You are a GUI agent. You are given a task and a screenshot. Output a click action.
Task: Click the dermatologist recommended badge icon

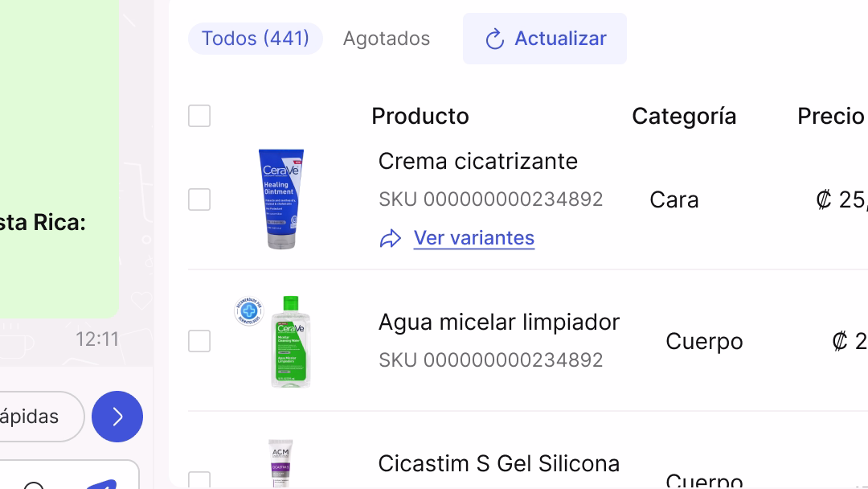click(248, 310)
